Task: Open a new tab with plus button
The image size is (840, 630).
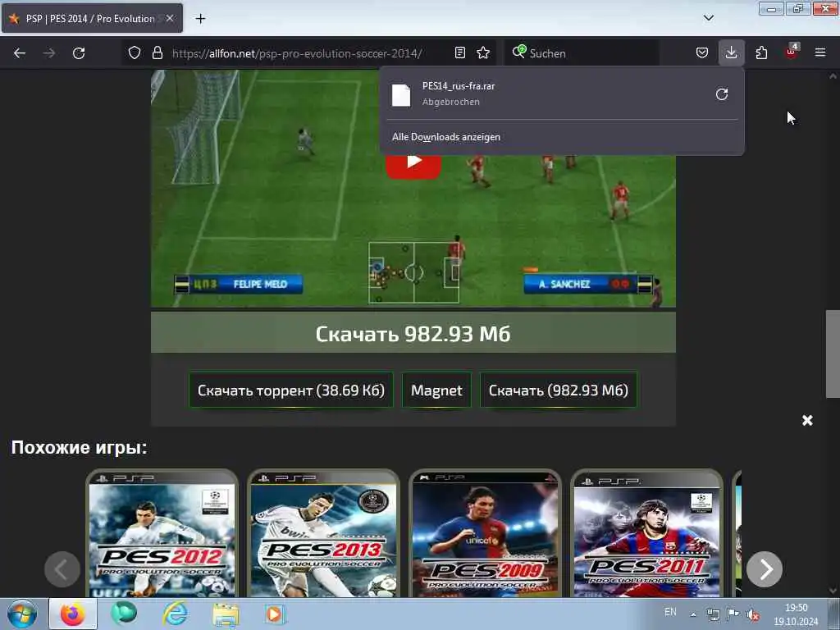Action: 200,19
